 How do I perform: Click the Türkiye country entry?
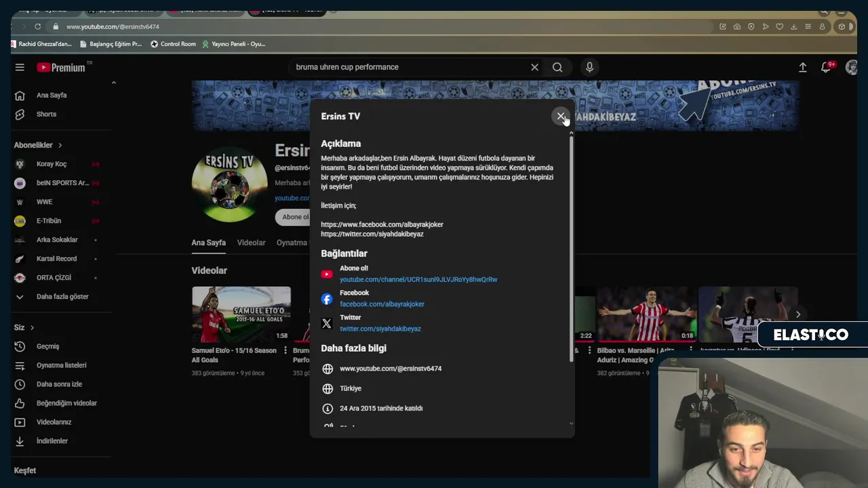coord(351,388)
